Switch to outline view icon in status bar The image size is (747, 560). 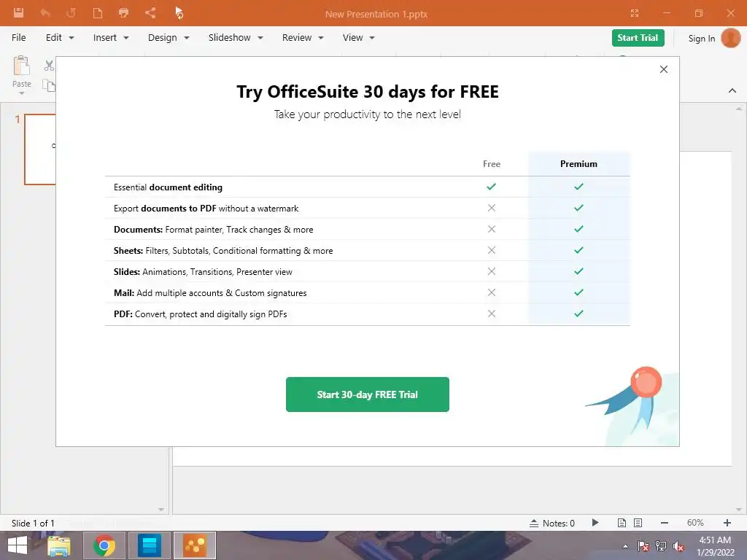638,523
